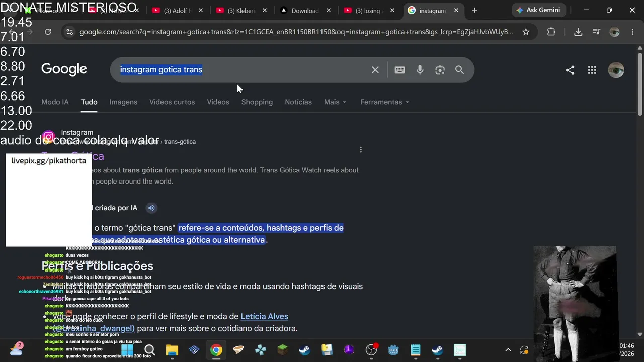644x362 pixels.
Task: Start a voice search with the microphone
Action: coord(420,70)
